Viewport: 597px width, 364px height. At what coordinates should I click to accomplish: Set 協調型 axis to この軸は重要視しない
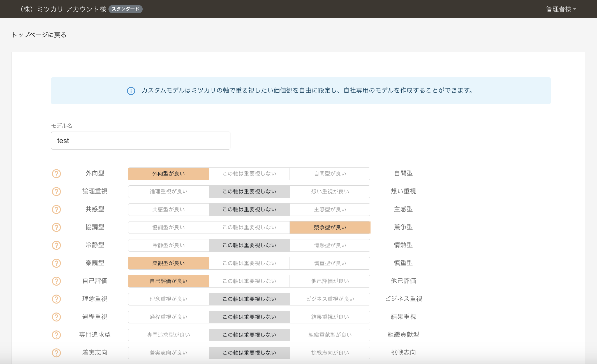249,227
